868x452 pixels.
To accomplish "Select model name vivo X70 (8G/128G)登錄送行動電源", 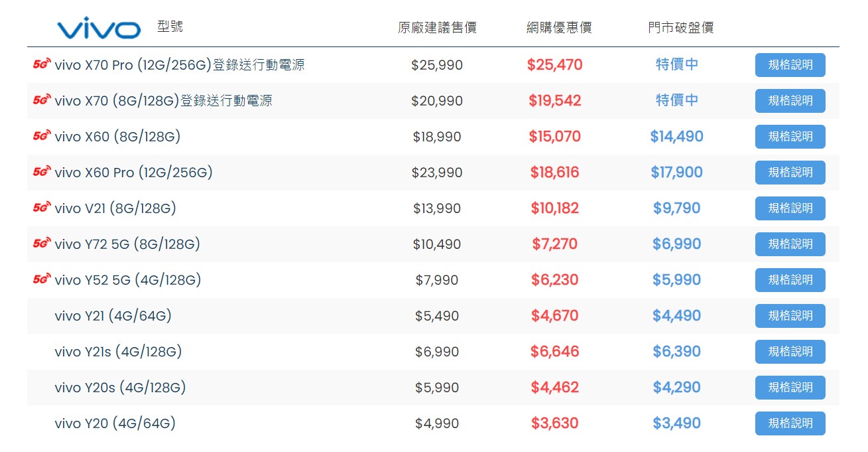I will point(163,101).
